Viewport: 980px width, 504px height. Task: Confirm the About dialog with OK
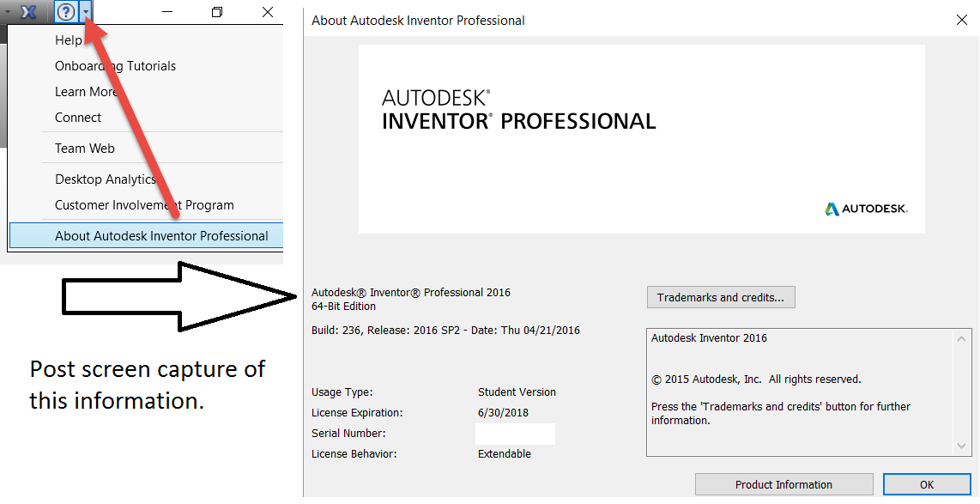click(927, 484)
